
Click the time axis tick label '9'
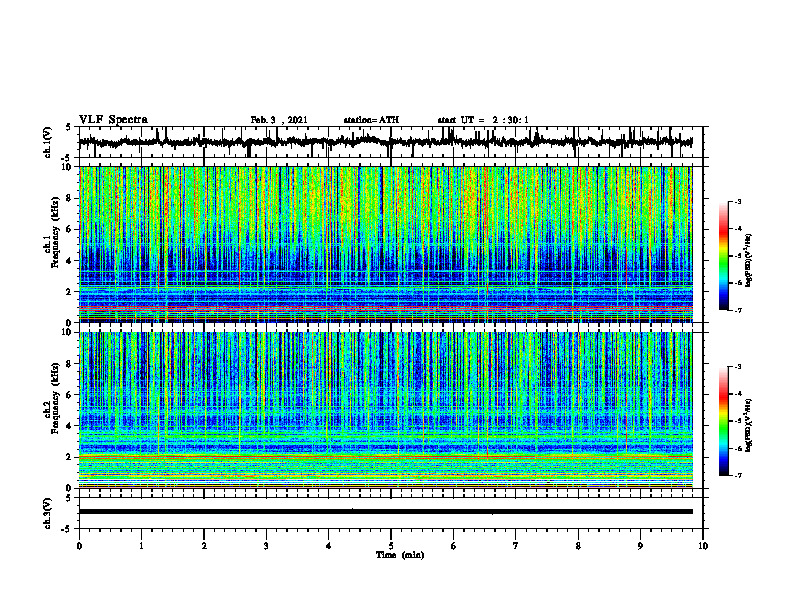point(640,546)
